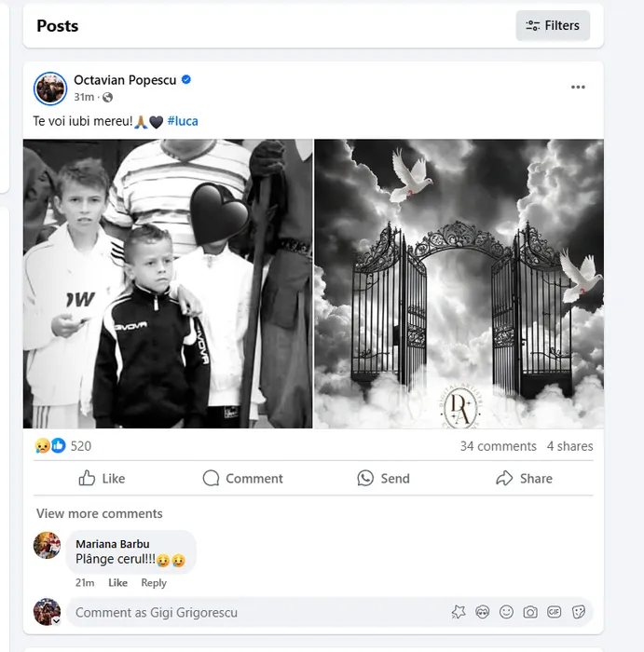Screen dimensions: 644x652
Task: Open the #luca hashtag link
Action: 183,121
